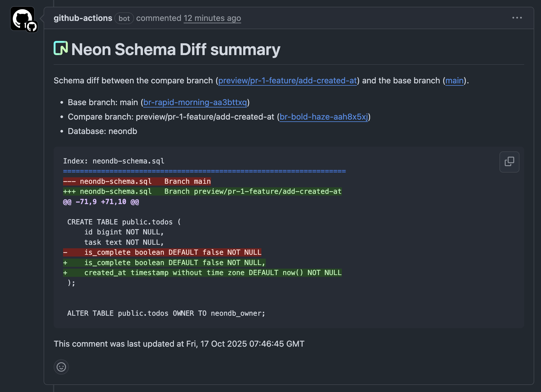Click the 'CREATE TABLE public.todos (' line
Screen dimensions: 541x392
click(124, 222)
